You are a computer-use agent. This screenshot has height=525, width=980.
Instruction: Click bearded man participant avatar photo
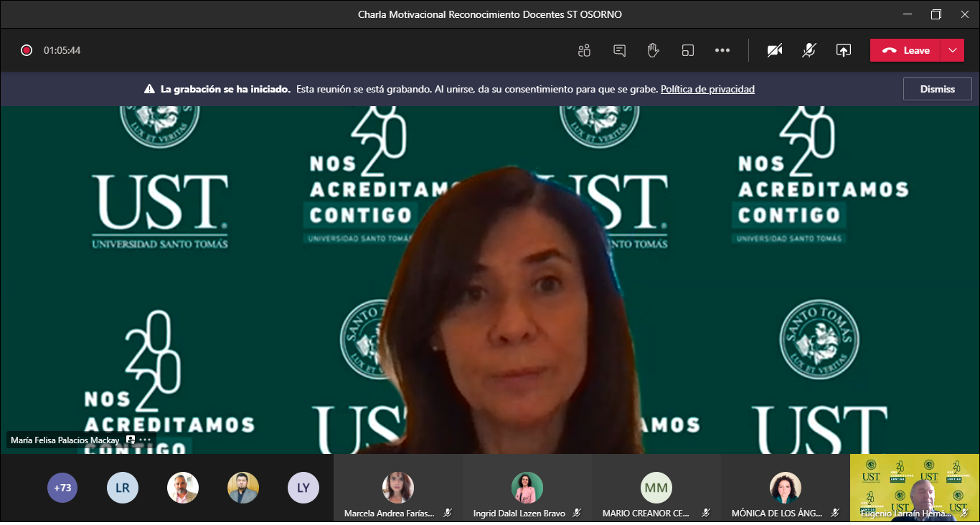183,488
